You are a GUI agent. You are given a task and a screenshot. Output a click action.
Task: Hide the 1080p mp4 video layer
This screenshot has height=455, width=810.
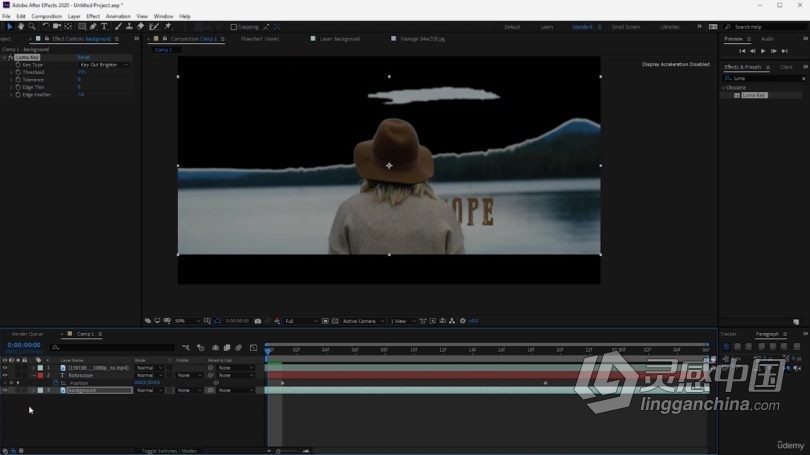[5, 368]
